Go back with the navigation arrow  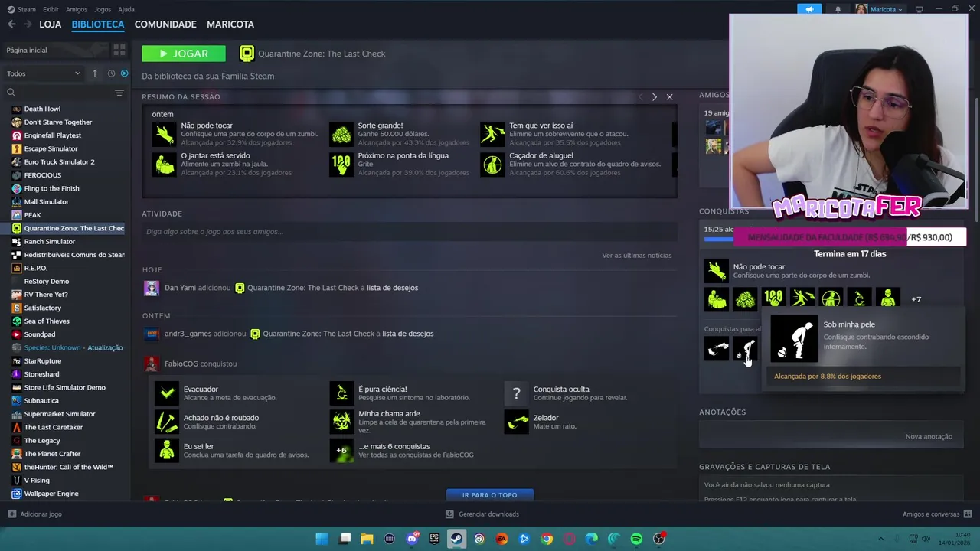[11, 24]
